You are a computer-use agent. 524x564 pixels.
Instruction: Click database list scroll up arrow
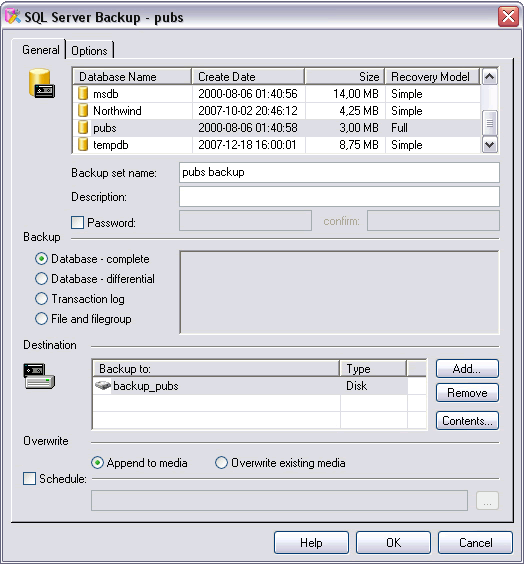[489, 76]
